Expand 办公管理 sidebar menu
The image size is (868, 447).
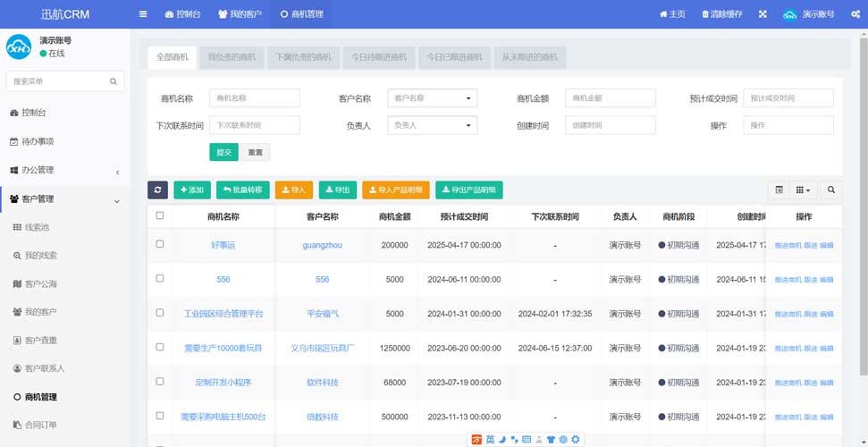pos(65,170)
